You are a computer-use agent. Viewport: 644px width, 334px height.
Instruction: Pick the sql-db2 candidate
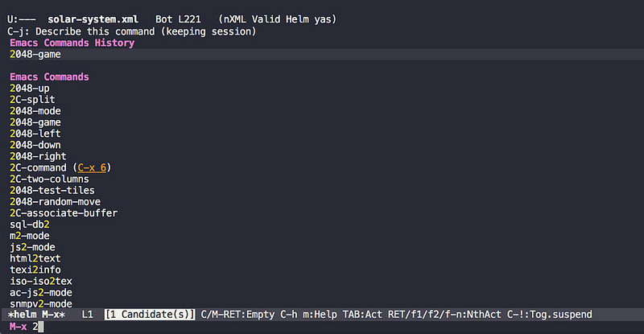click(x=30, y=224)
